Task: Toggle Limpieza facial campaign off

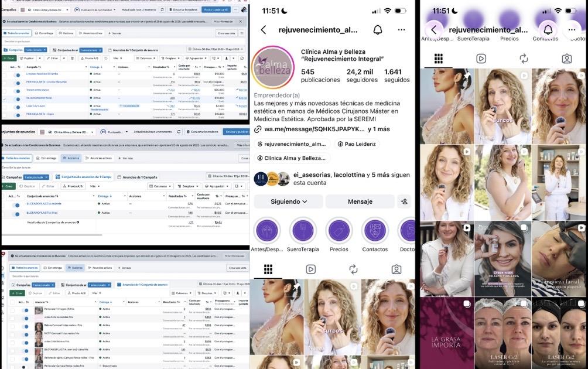Action: (17, 75)
